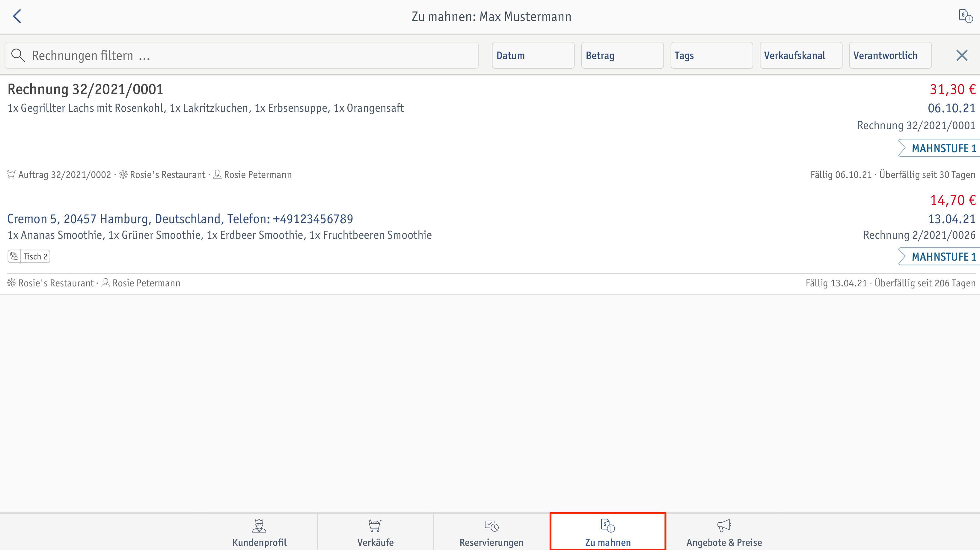
Task: Click the snowflake icon in the 2/2021/0026 footer
Action: [x=12, y=283]
